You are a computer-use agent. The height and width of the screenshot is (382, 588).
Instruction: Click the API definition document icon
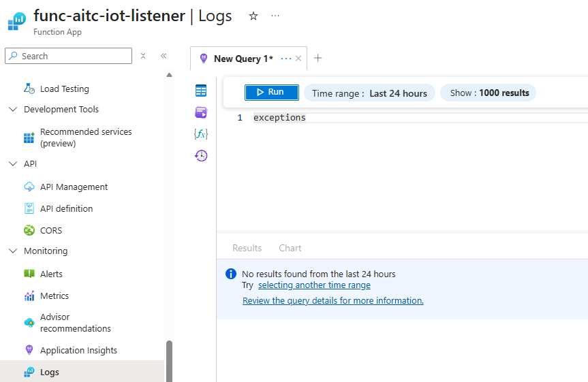tap(29, 208)
